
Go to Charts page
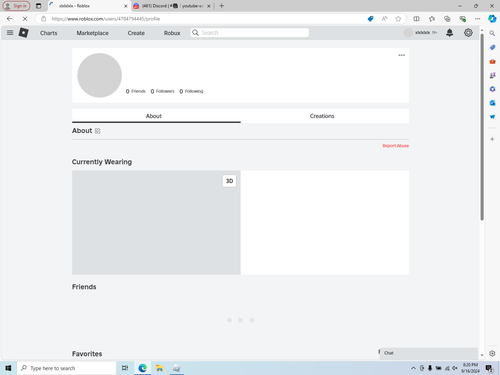coord(49,33)
